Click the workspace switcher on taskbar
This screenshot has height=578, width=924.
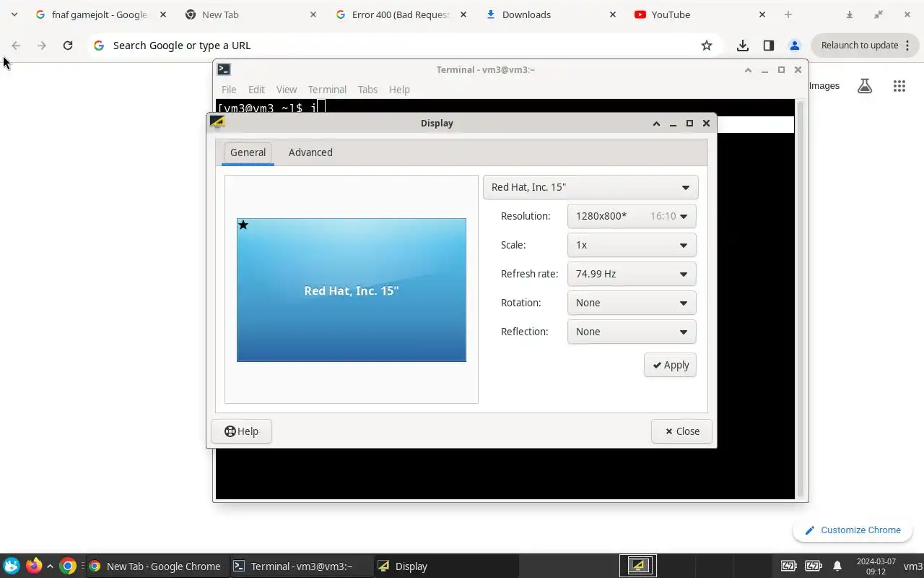point(638,566)
